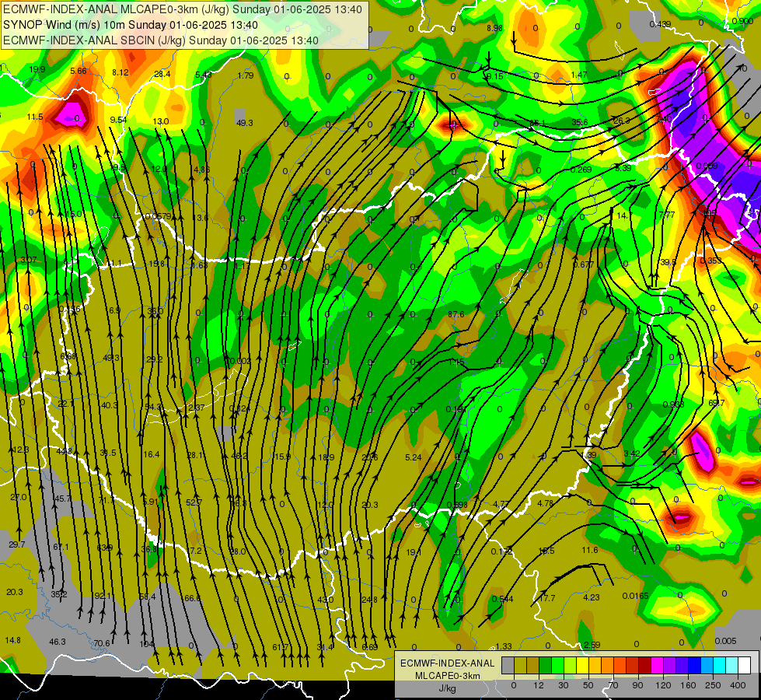Click the map value '66.6'
The height and width of the screenshot is (700, 761).
[x=192, y=597]
